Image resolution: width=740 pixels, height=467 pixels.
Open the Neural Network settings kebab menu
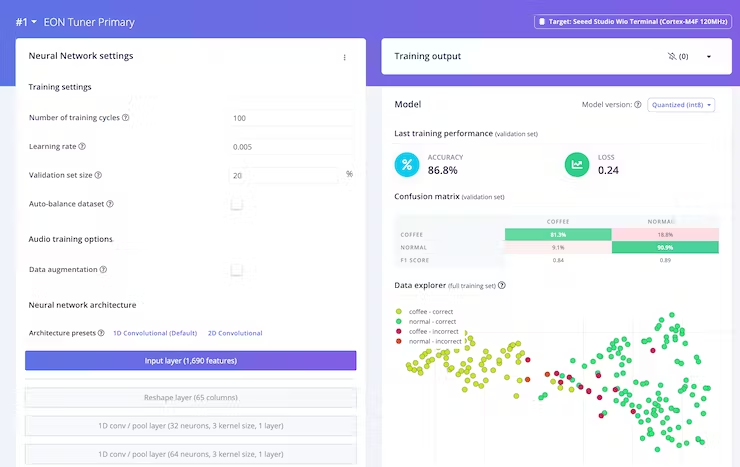[345, 57]
